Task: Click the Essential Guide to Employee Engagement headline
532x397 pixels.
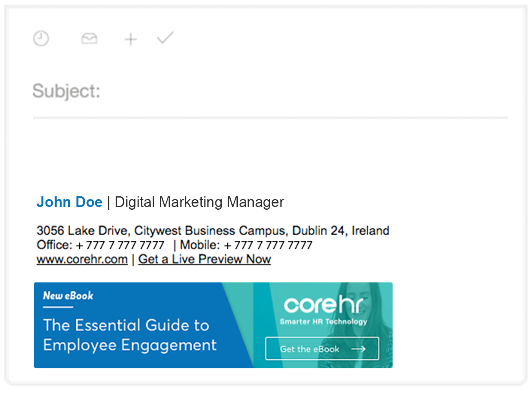Action: coord(129,335)
